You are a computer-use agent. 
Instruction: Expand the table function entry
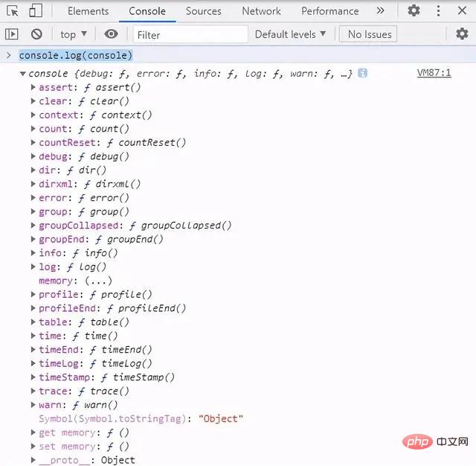click(33, 322)
